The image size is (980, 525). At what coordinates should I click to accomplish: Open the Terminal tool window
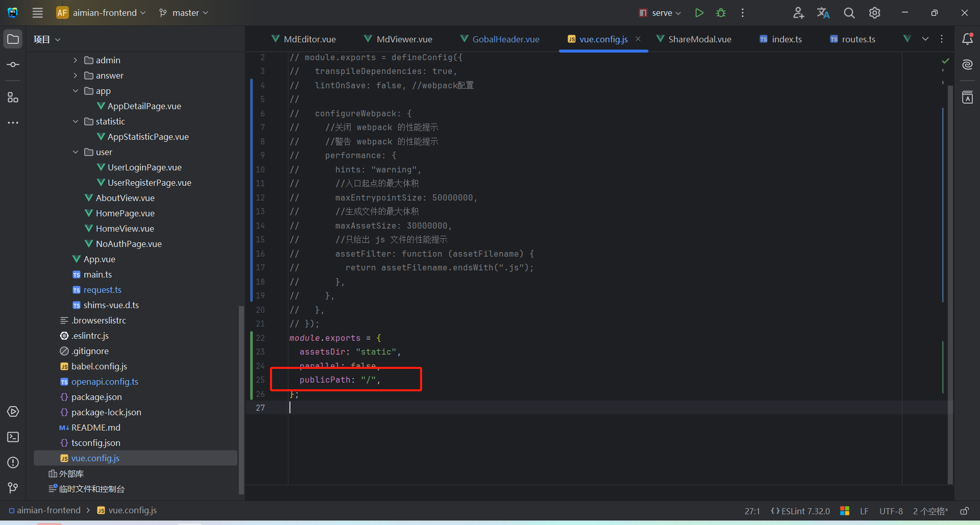pyautogui.click(x=13, y=437)
